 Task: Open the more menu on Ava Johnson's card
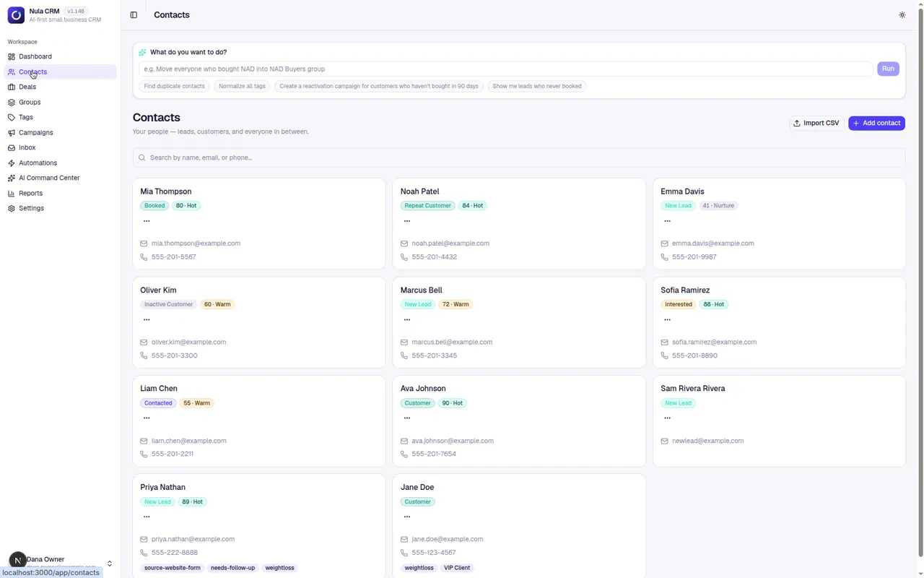(407, 418)
